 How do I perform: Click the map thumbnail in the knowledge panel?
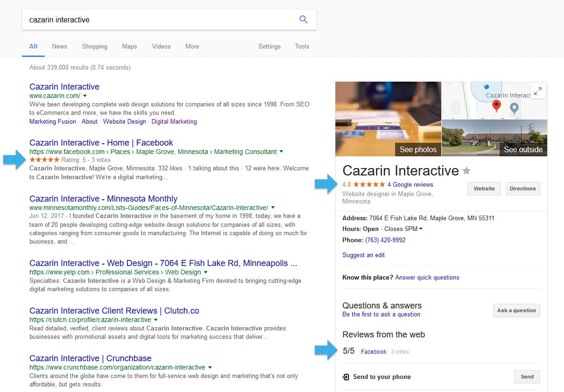(494, 100)
